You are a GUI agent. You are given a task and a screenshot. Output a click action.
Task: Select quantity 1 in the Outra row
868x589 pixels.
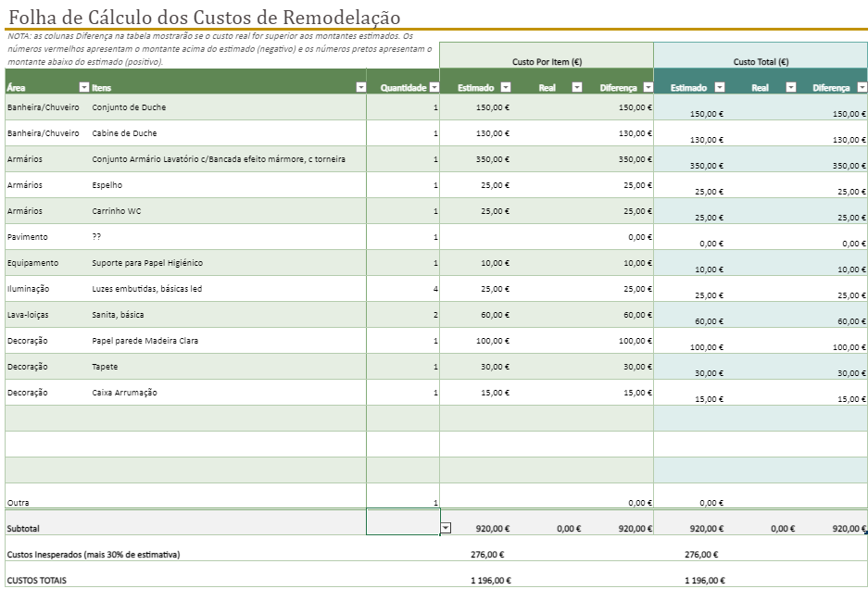pos(403,496)
